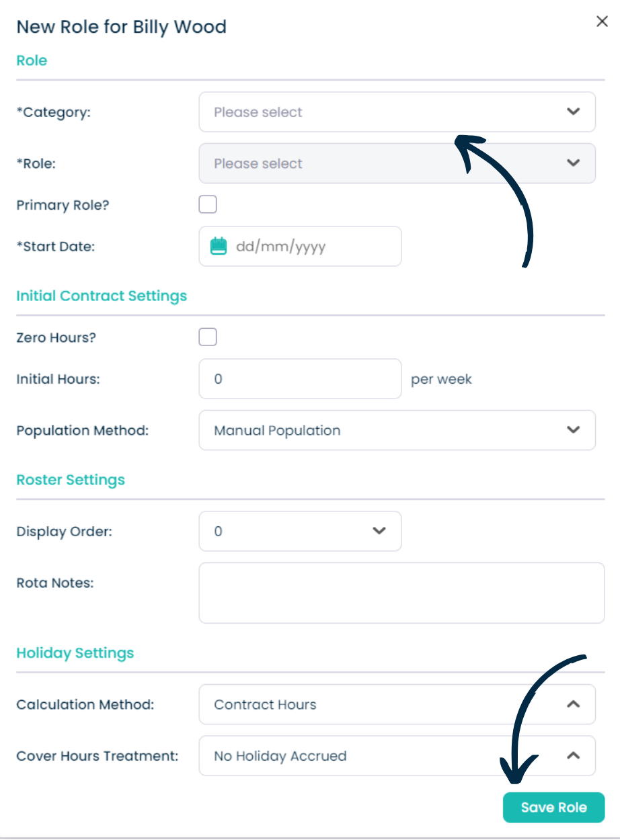The width and height of the screenshot is (620, 840).
Task: Click the Category dropdown chevron arrow
Action: 573,112
